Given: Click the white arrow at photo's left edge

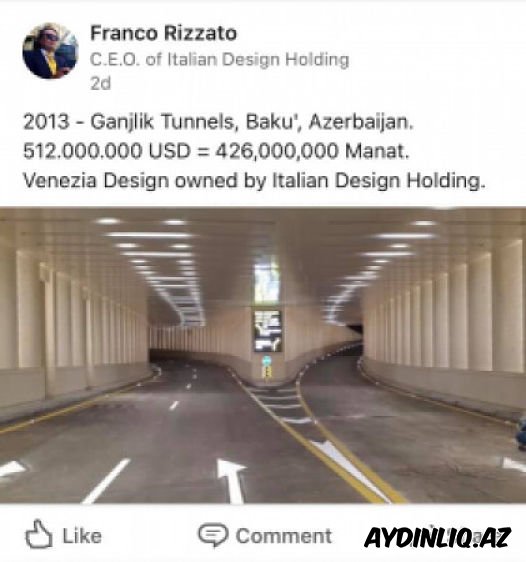Looking at the screenshot, I should [11, 468].
